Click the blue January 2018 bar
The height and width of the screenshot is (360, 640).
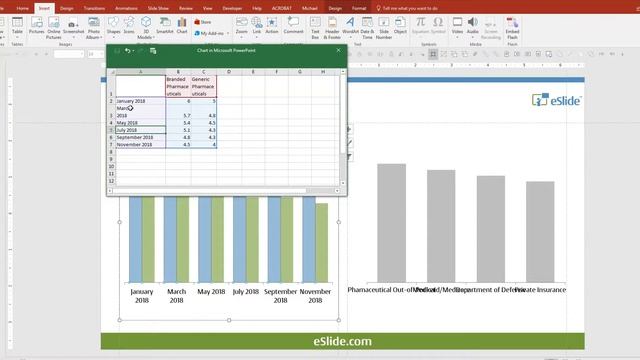pos(135,239)
